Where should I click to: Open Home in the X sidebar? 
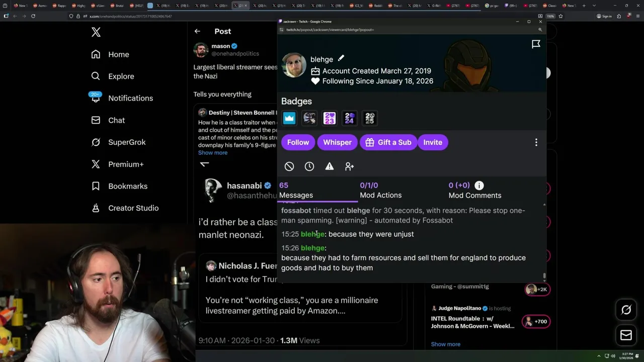pos(110,54)
